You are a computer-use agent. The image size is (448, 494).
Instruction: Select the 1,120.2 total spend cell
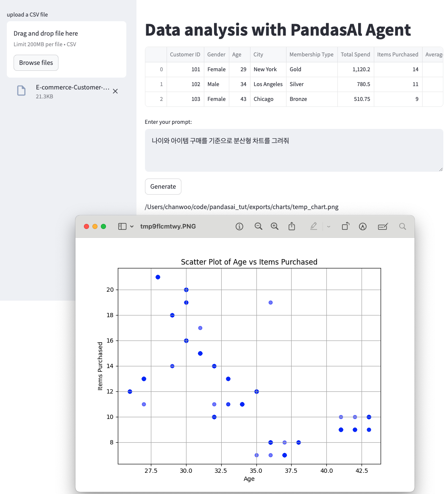point(356,69)
